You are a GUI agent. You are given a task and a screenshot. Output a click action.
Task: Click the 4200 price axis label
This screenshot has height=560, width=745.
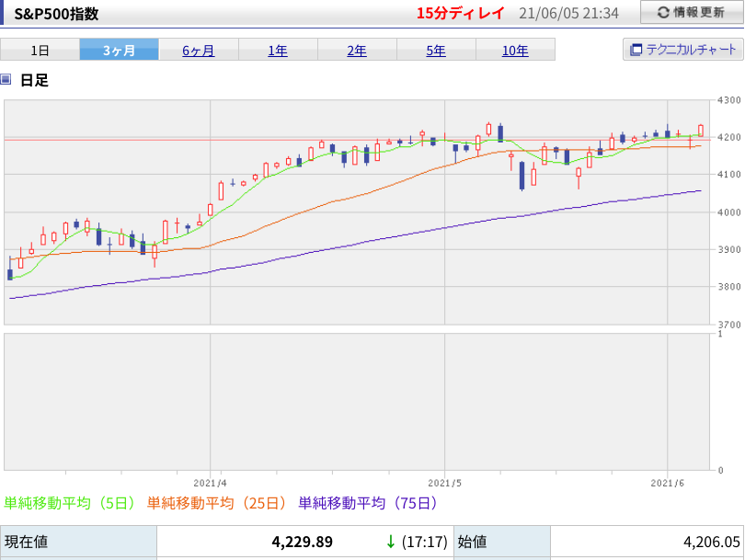click(728, 137)
